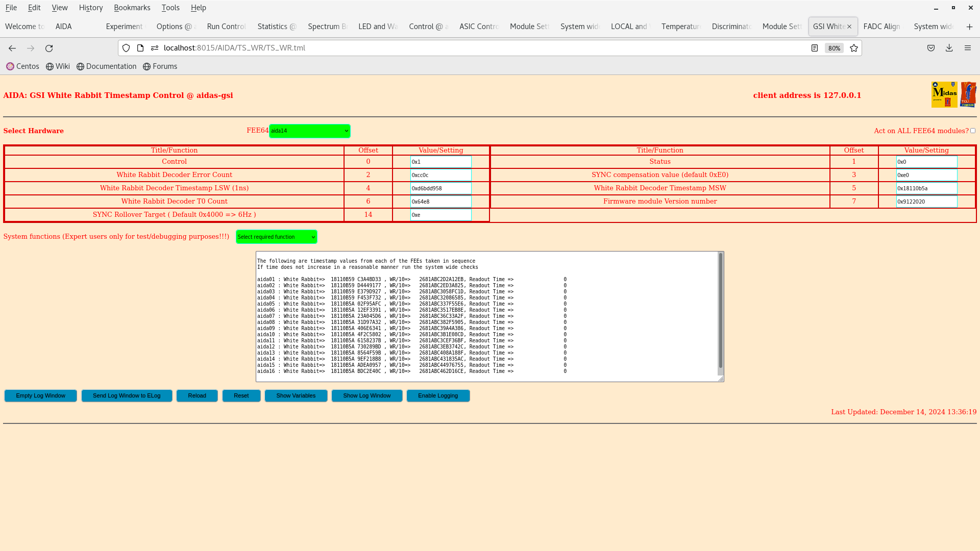
Task: Click the Empty Log Window button
Action: point(40,395)
